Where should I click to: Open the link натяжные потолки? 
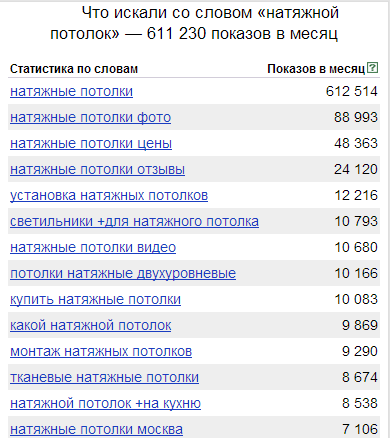click(x=71, y=91)
